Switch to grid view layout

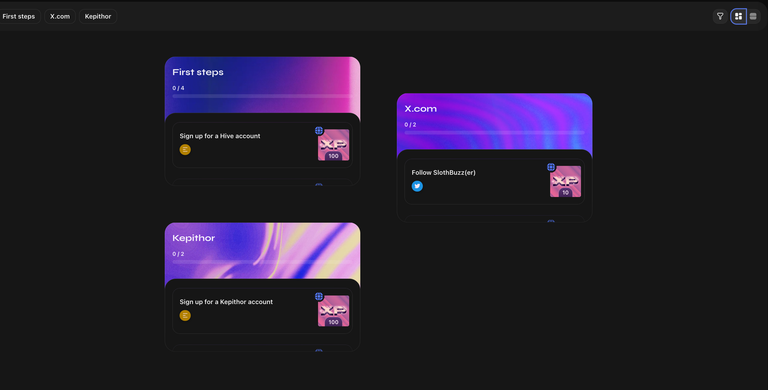coord(739,16)
